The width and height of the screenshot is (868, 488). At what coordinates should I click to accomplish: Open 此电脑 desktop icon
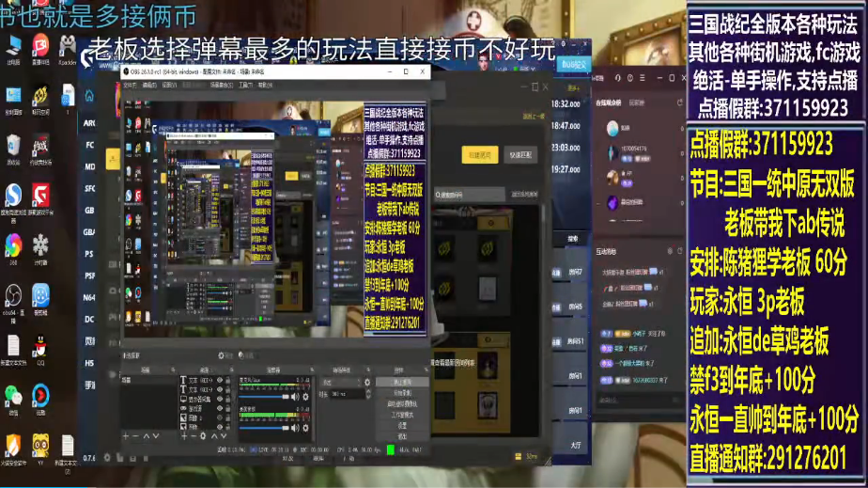tap(13, 50)
